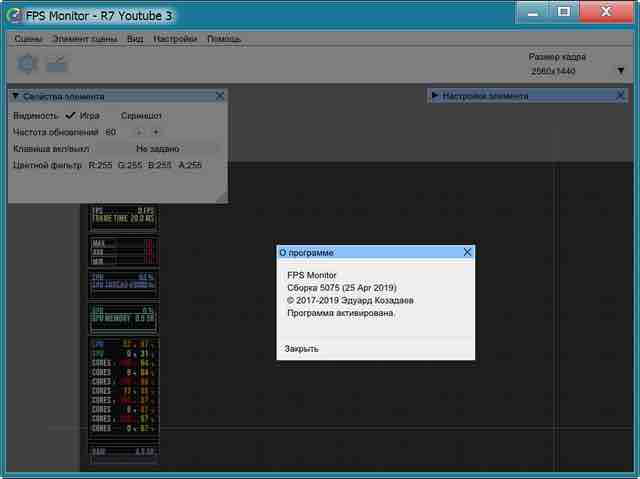This screenshot has width=640, height=479.
Task: Select the FPS frame time overlay element
Action: (x=124, y=218)
